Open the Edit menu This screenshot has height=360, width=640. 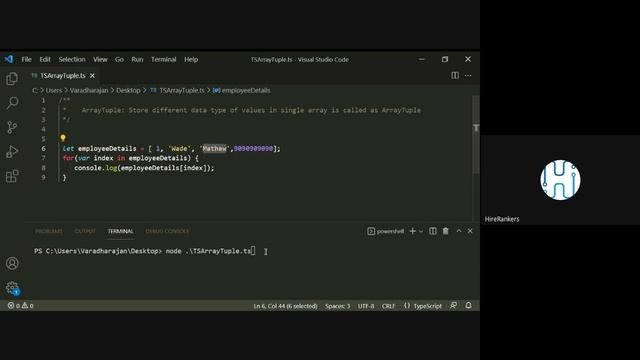point(45,59)
